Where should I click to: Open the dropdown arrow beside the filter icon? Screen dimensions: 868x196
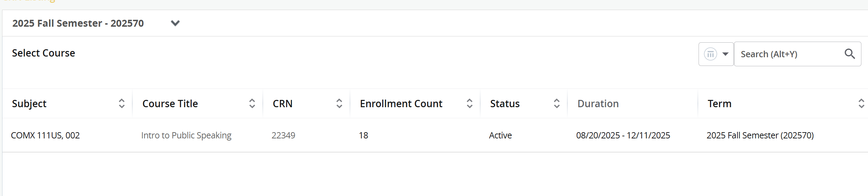[725, 54]
